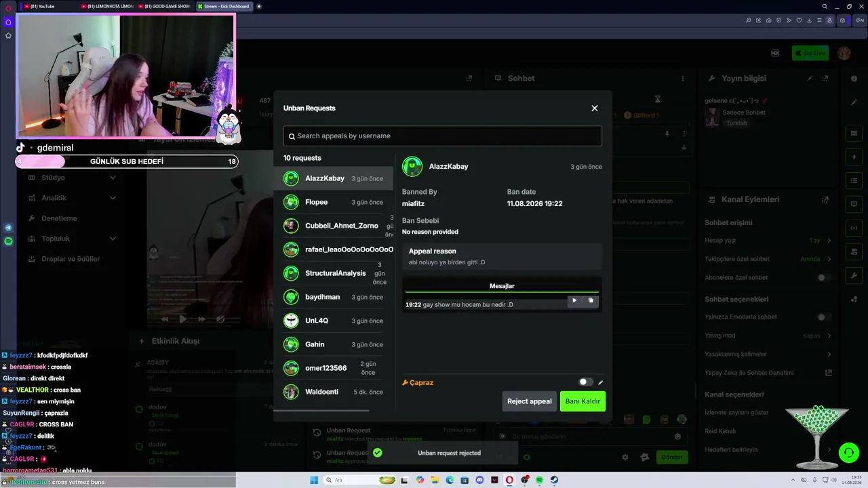Reject the appeal
Image resolution: width=868 pixels, height=488 pixels.
(530, 401)
